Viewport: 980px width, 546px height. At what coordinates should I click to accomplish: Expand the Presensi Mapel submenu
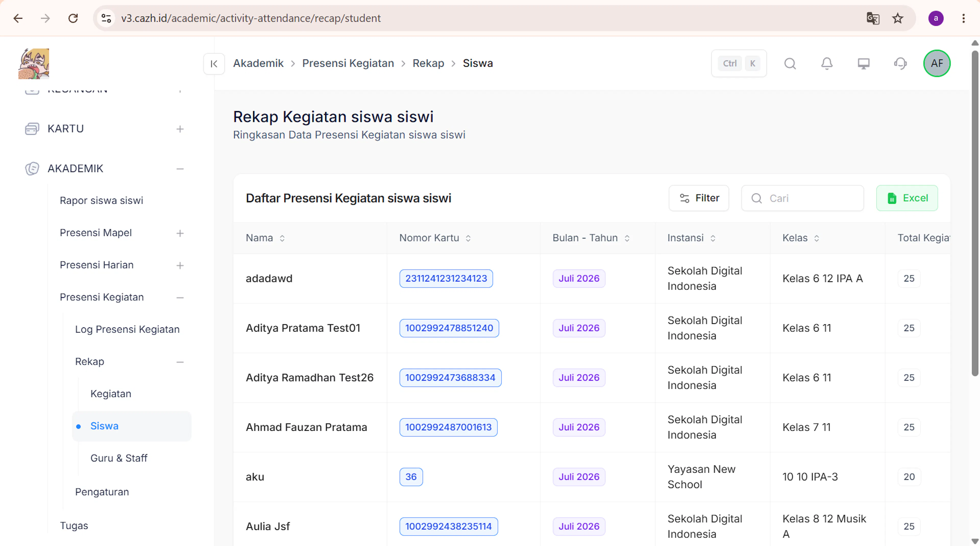pyautogui.click(x=180, y=233)
